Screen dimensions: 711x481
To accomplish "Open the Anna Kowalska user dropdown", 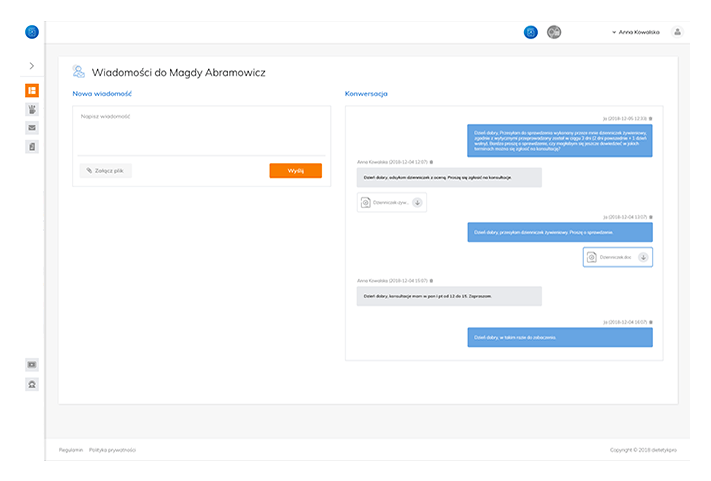I will [x=636, y=32].
